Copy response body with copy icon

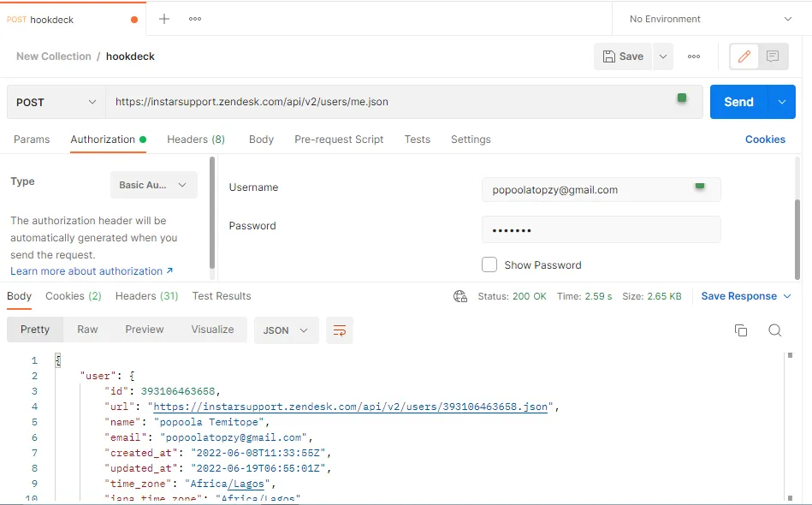[741, 330]
